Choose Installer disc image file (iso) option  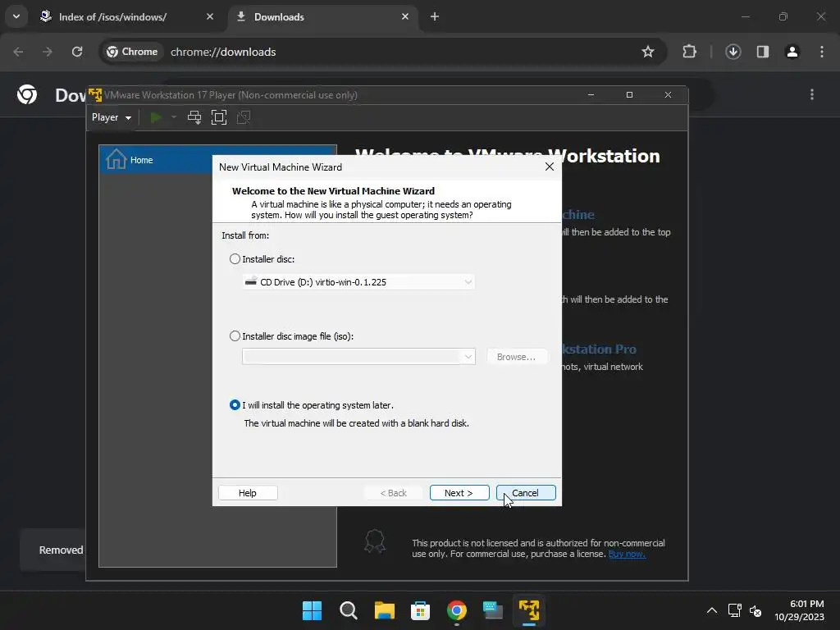click(x=235, y=336)
